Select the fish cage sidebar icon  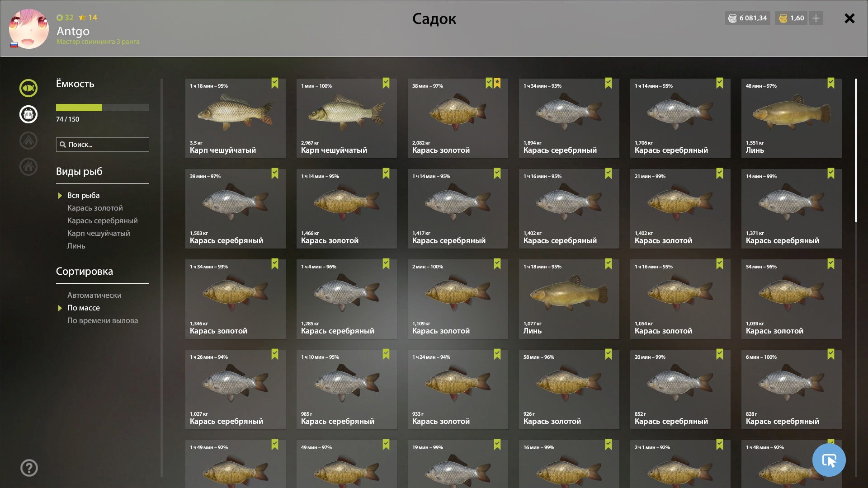pos(28,114)
